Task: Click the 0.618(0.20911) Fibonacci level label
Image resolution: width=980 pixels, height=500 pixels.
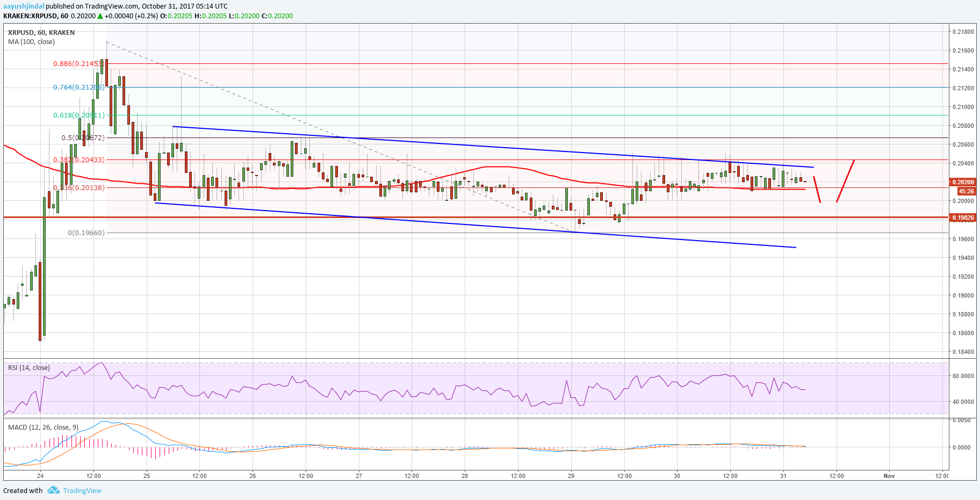Action: tap(78, 115)
